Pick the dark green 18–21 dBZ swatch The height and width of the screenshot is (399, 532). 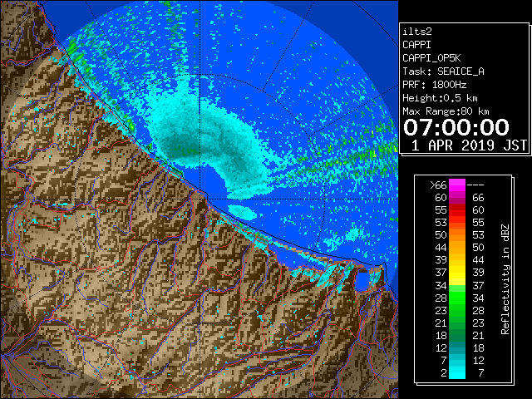point(457,335)
